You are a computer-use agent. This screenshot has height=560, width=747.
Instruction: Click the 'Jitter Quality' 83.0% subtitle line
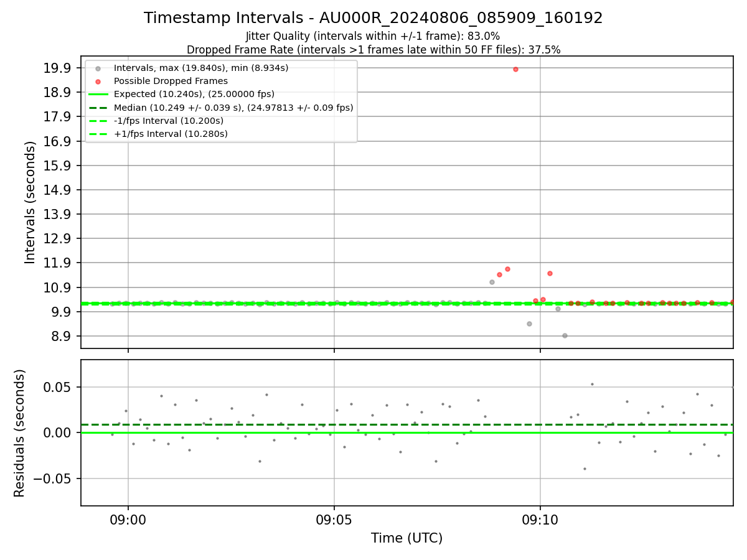pos(373,36)
